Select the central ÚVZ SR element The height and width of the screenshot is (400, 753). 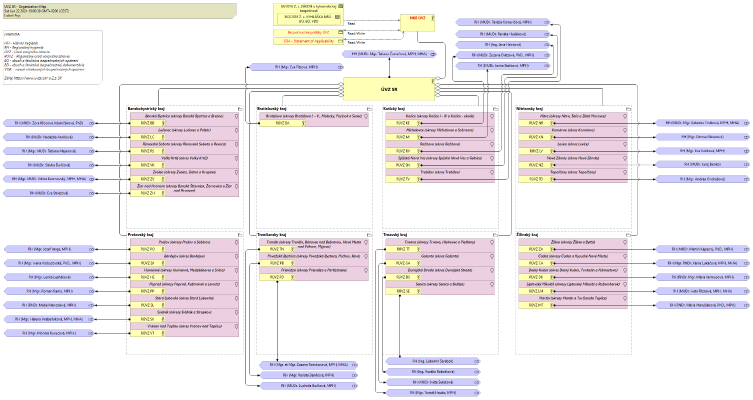[389, 89]
